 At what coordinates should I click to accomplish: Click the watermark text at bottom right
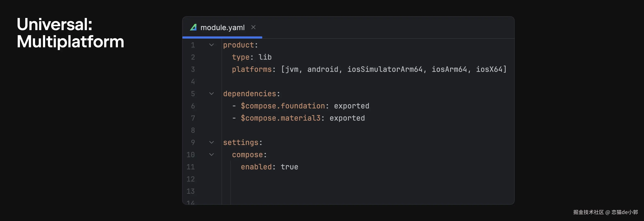click(x=605, y=212)
